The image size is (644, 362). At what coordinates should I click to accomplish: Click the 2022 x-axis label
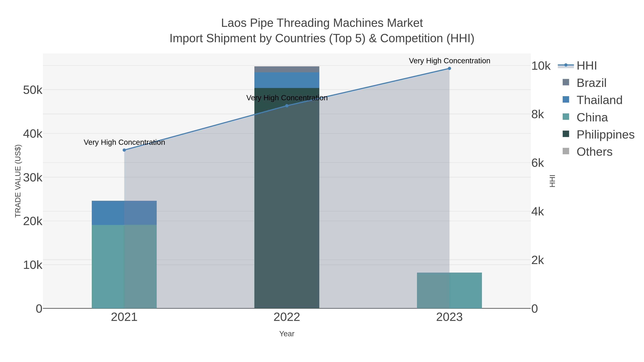tap(287, 317)
